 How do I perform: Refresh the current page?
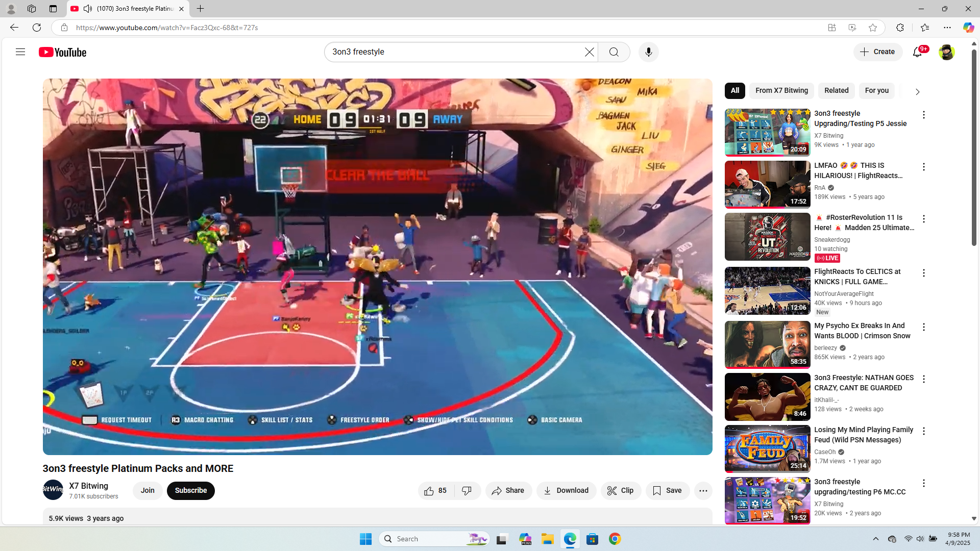coord(37,28)
